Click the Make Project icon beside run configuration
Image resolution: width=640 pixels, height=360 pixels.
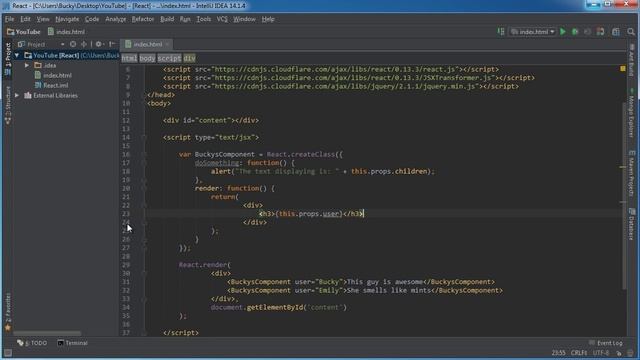pyautogui.click(x=501, y=31)
